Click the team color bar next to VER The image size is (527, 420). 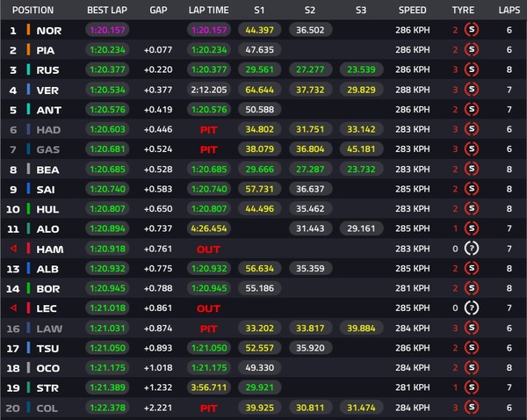coord(29,90)
